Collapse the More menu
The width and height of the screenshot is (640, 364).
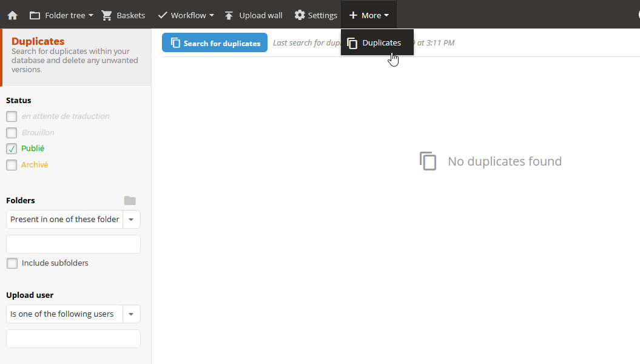click(369, 15)
